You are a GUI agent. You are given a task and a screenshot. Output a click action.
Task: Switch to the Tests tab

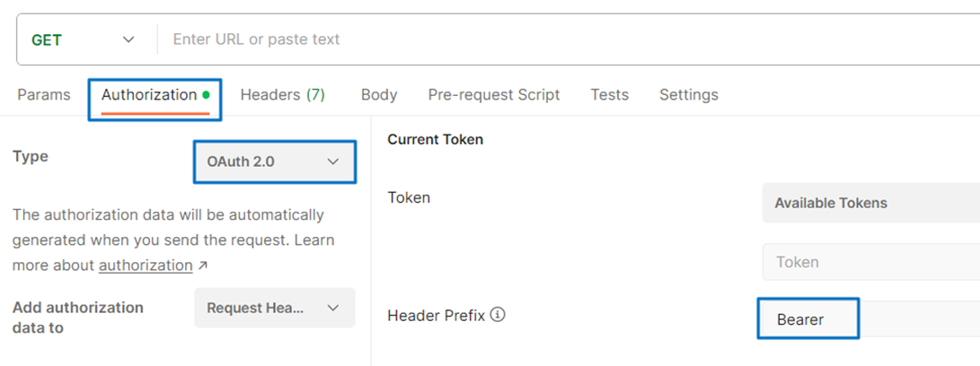610,95
